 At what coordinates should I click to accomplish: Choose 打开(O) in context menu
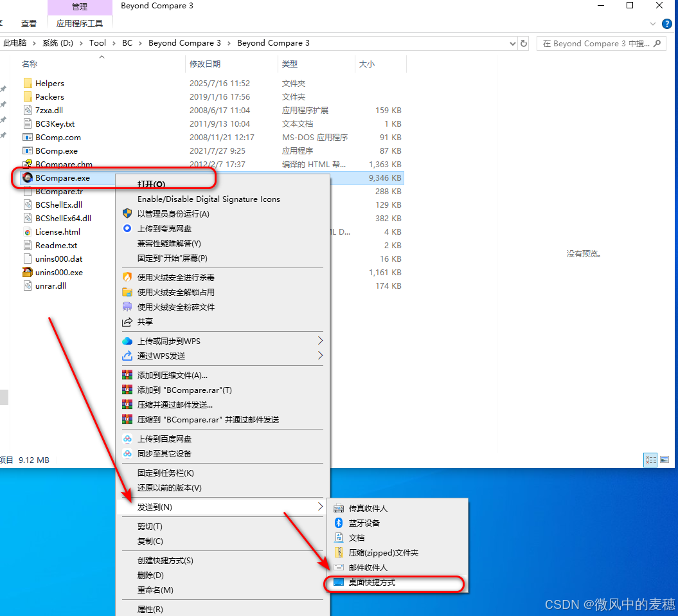(223, 183)
